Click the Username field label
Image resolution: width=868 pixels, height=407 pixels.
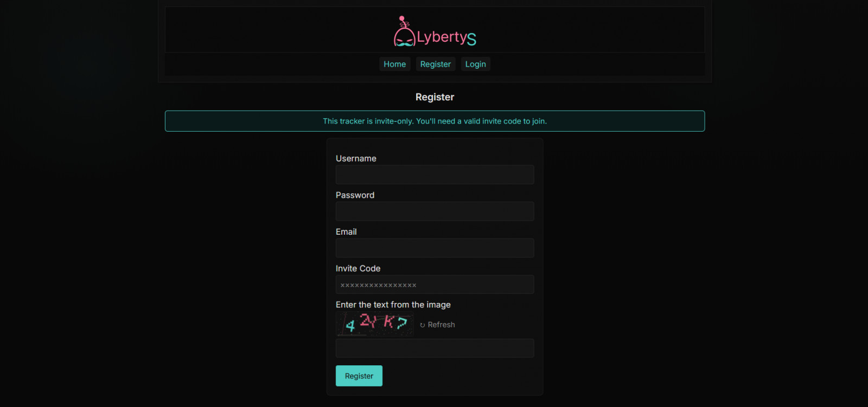356,158
